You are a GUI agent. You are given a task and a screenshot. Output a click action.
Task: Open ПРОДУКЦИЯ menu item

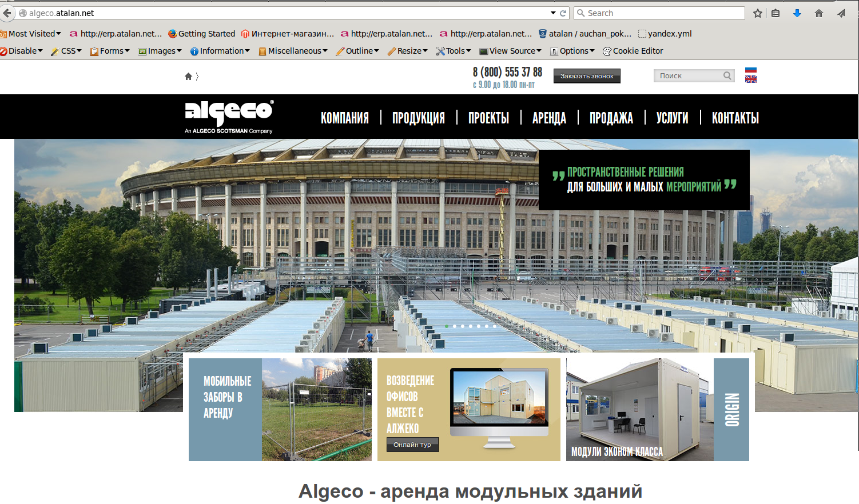coord(419,118)
